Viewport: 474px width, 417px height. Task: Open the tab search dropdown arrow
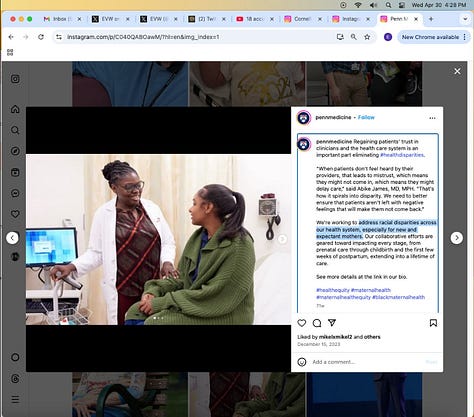click(465, 19)
